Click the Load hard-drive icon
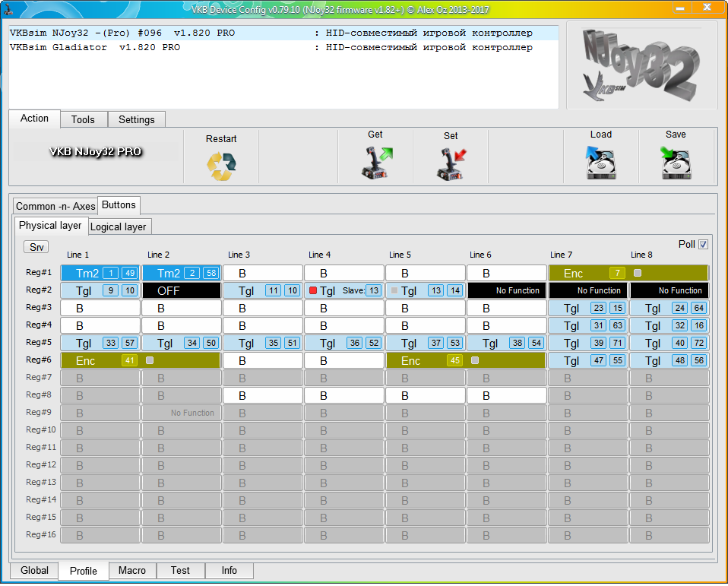 pyautogui.click(x=601, y=163)
